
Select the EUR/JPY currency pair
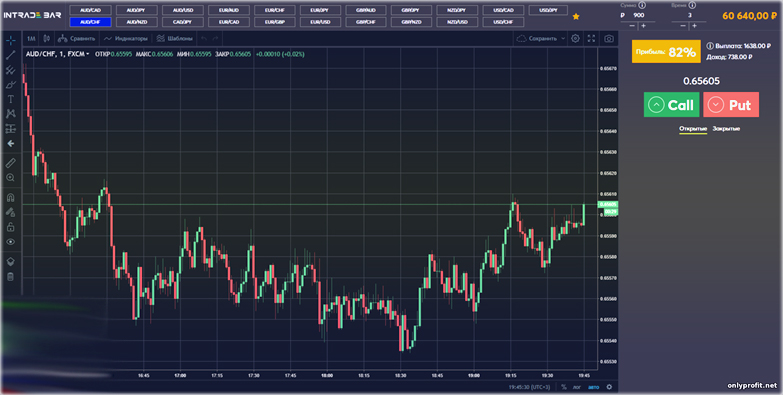(x=321, y=10)
